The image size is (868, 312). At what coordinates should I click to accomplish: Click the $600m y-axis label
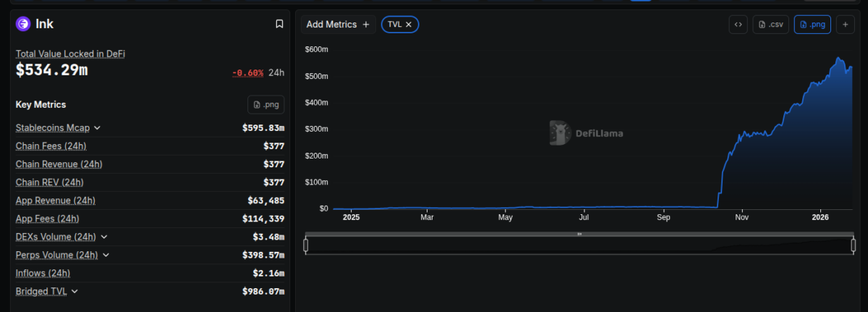(x=316, y=49)
